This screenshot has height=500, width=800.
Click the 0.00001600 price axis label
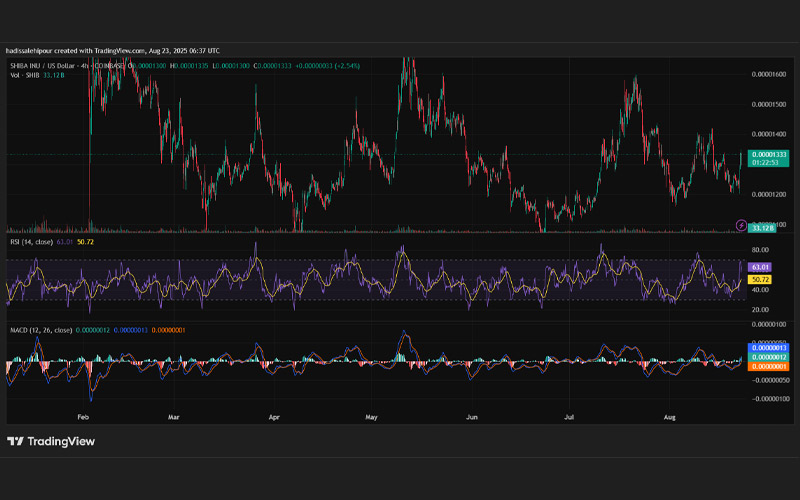pyautogui.click(x=769, y=74)
